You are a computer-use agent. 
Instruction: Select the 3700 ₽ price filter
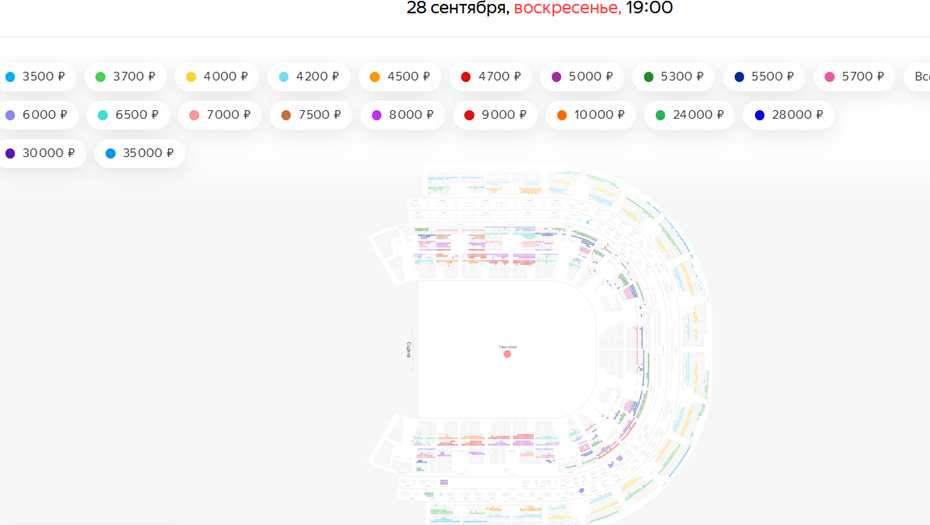(126, 77)
